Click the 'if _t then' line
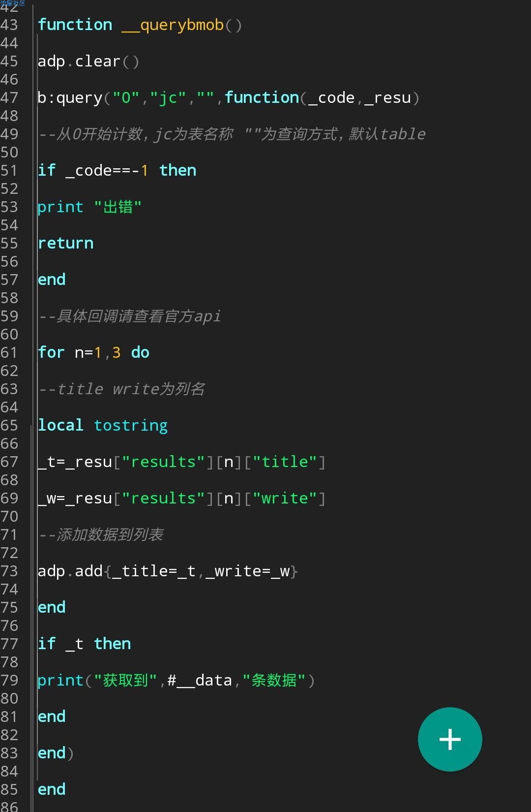The image size is (531, 812). 84,644
